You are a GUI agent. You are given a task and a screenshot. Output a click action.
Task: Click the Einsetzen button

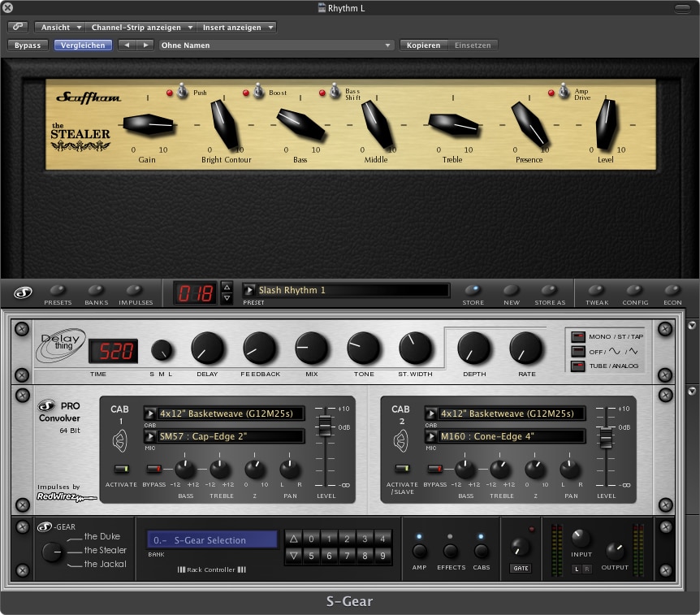click(473, 45)
